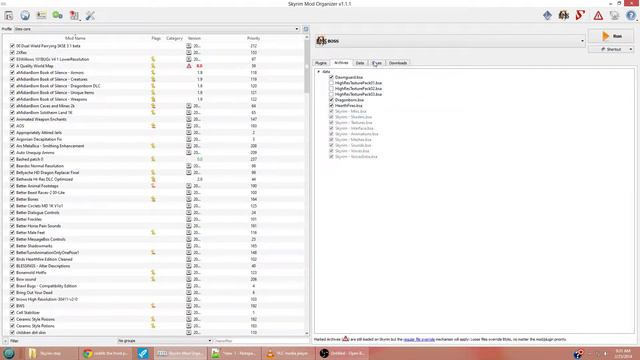640x360 pixels.
Task: Click the Update monitor icon in toolbar
Action: (x=614, y=16)
